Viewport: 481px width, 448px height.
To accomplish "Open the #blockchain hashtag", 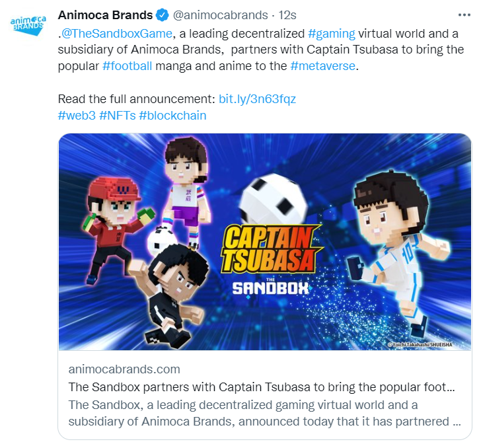I will 172,116.
